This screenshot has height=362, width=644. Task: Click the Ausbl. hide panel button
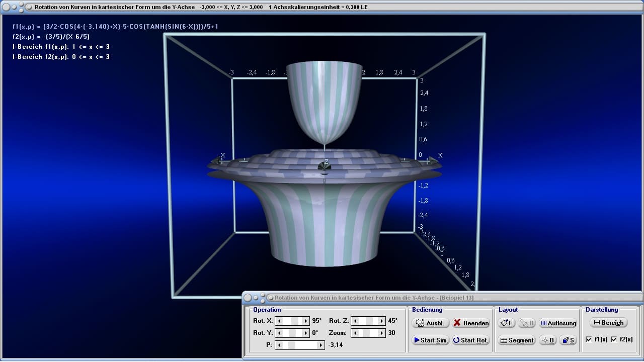coord(430,323)
